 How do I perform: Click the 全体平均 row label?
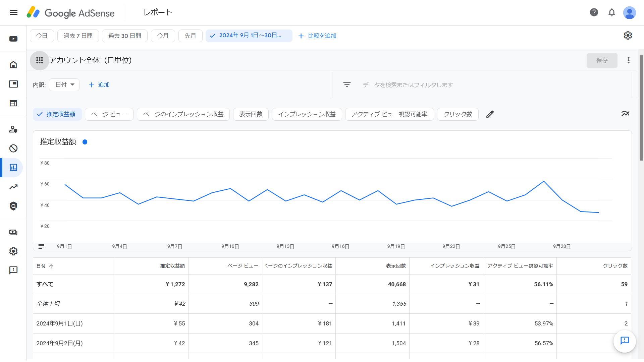click(48, 304)
